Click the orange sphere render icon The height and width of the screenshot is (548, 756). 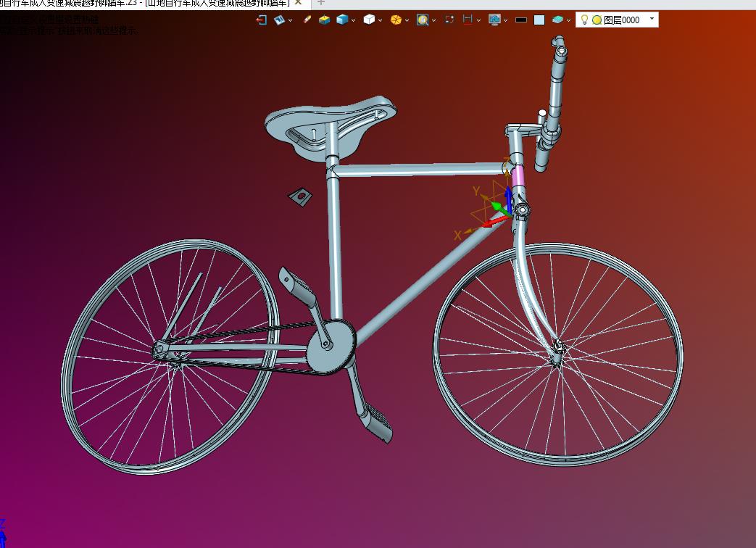pos(396,20)
